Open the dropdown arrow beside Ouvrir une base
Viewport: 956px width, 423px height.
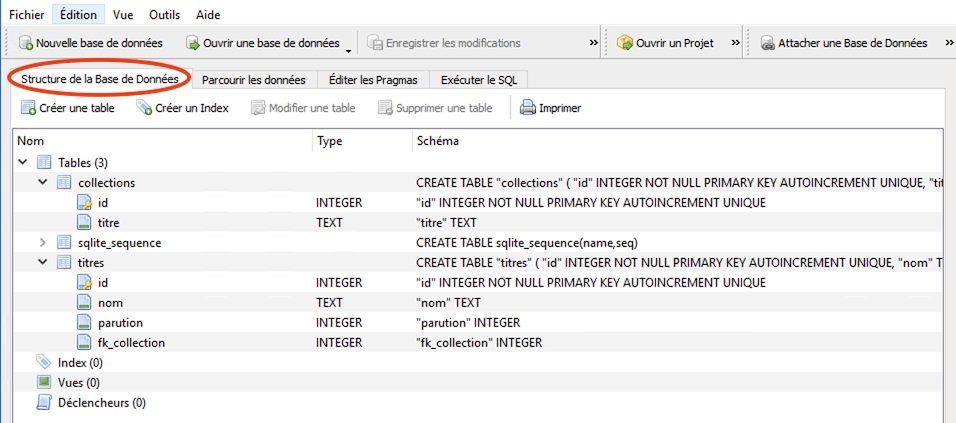(349, 48)
